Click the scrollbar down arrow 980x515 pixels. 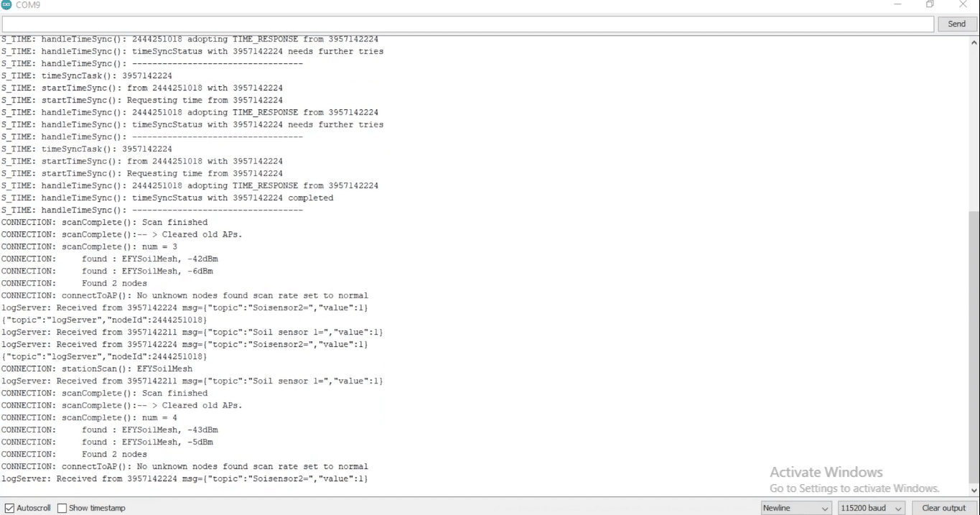974,490
